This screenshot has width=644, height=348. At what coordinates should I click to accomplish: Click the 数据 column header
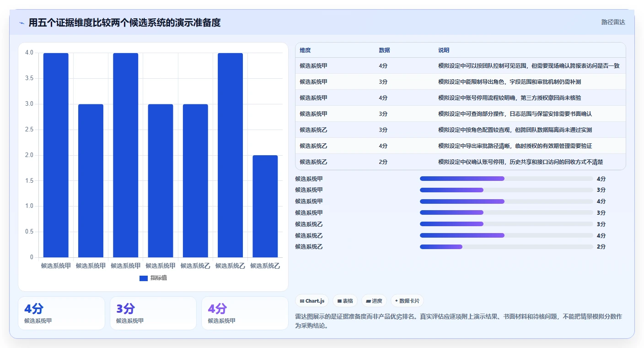coord(384,50)
